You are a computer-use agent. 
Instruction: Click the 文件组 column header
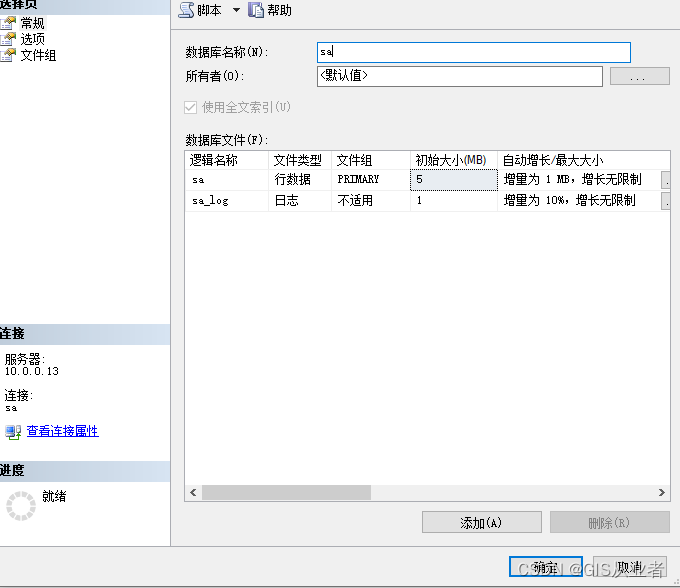(371, 160)
